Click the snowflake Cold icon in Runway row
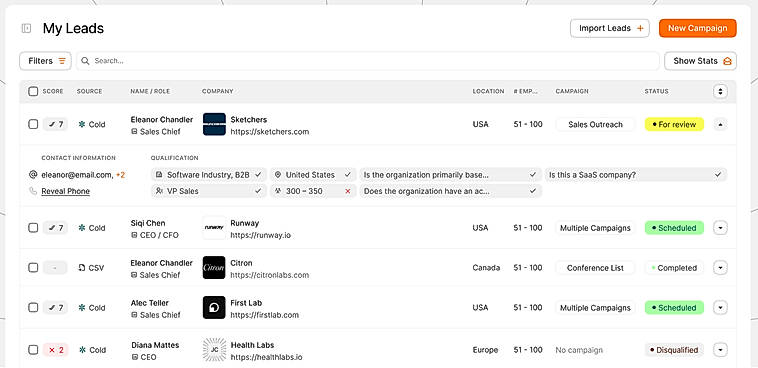758x368 pixels. (82, 228)
